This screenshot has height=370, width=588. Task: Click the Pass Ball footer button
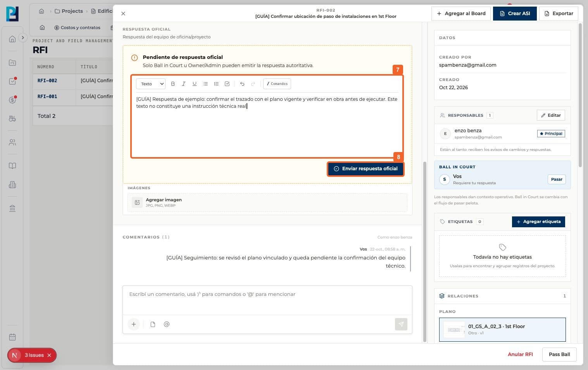(x=559, y=354)
